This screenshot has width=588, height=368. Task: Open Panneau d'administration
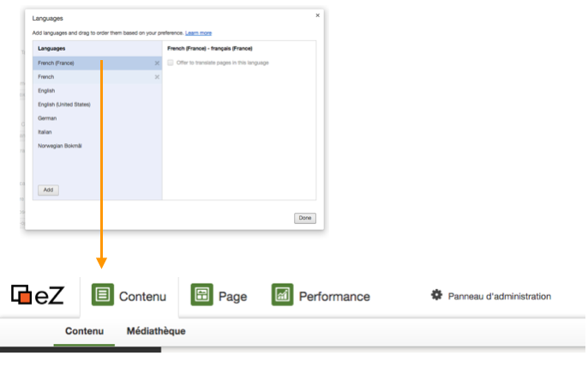point(499,296)
